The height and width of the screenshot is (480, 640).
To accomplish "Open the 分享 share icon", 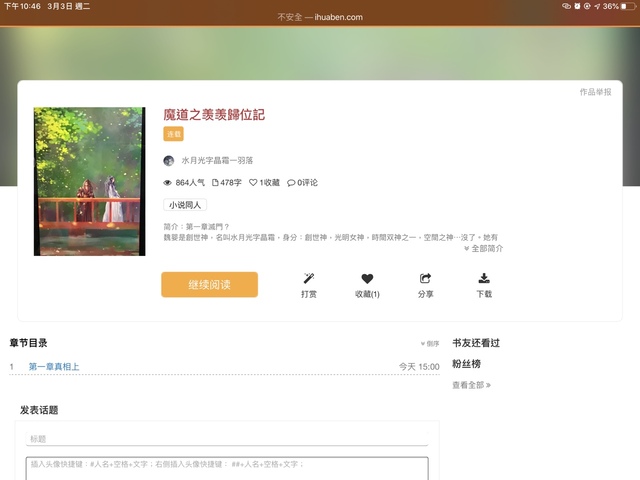I will pos(425,278).
